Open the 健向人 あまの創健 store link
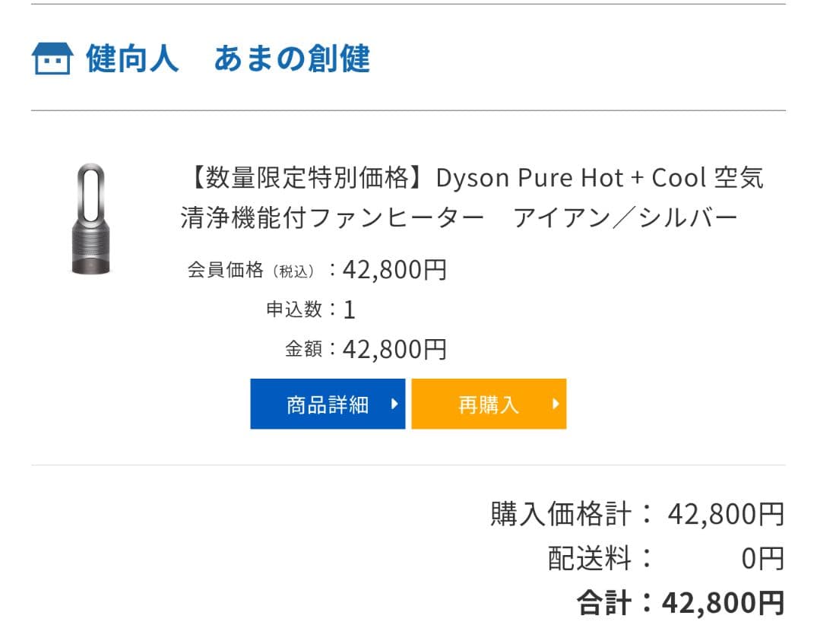817x644 pixels. (x=228, y=59)
